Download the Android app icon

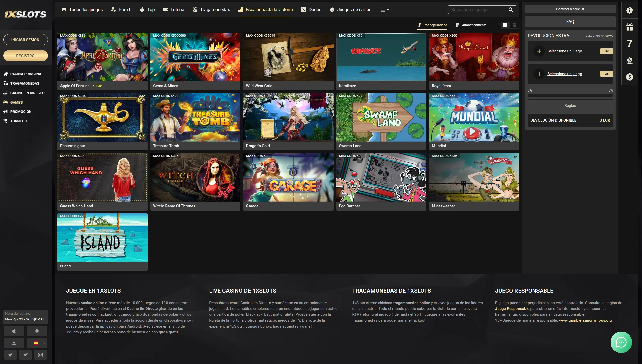(37, 331)
